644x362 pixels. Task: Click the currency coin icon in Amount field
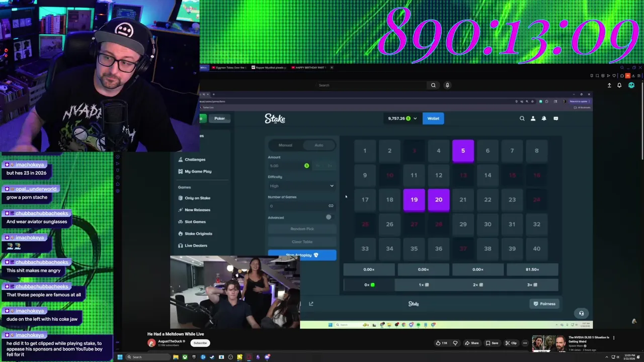[x=306, y=166]
